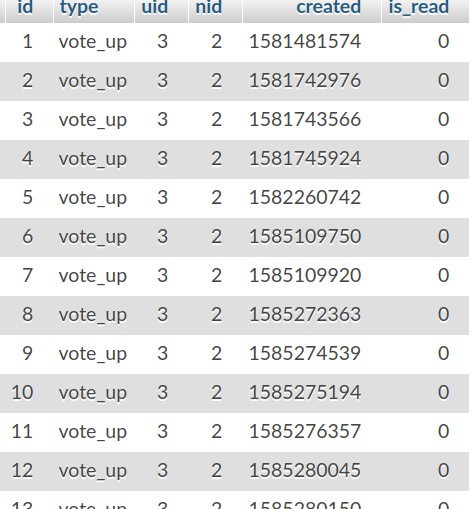Sort by the type column header
Image resolution: width=474 pixels, height=509 pixels.
[79, 7]
